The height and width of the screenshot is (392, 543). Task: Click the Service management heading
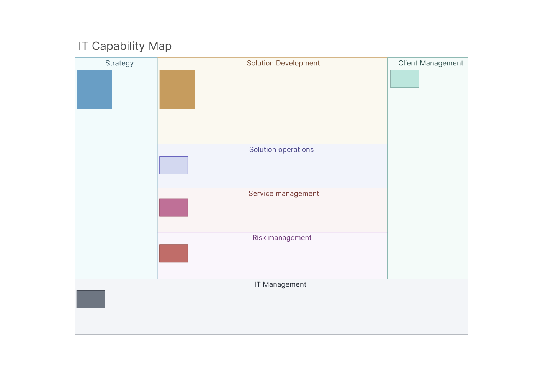[283, 194]
